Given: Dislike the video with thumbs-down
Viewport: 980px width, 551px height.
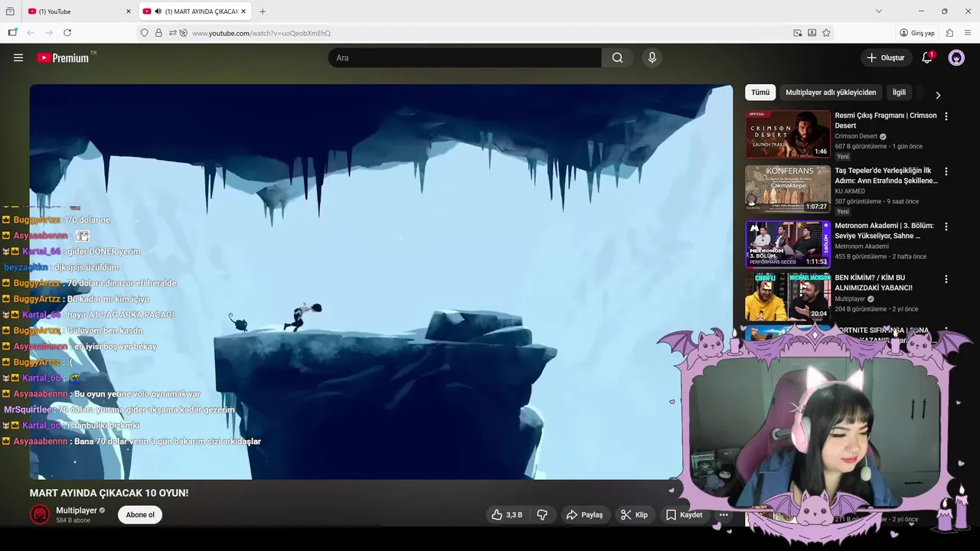Looking at the screenshot, I should pyautogui.click(x=542, y=515).
